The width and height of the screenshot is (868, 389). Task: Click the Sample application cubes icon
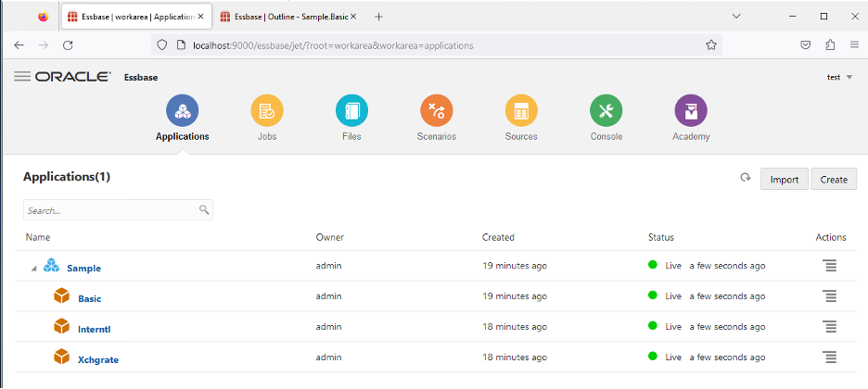51,266
